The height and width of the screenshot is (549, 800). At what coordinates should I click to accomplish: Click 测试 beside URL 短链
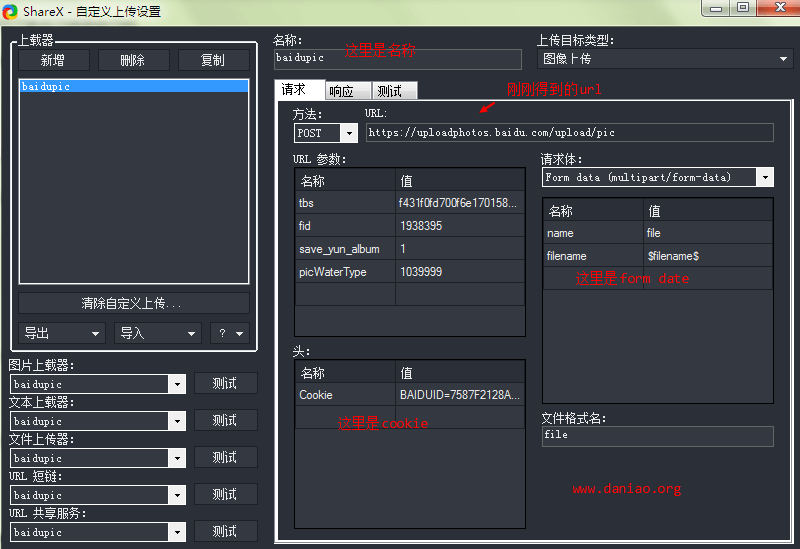225,494
